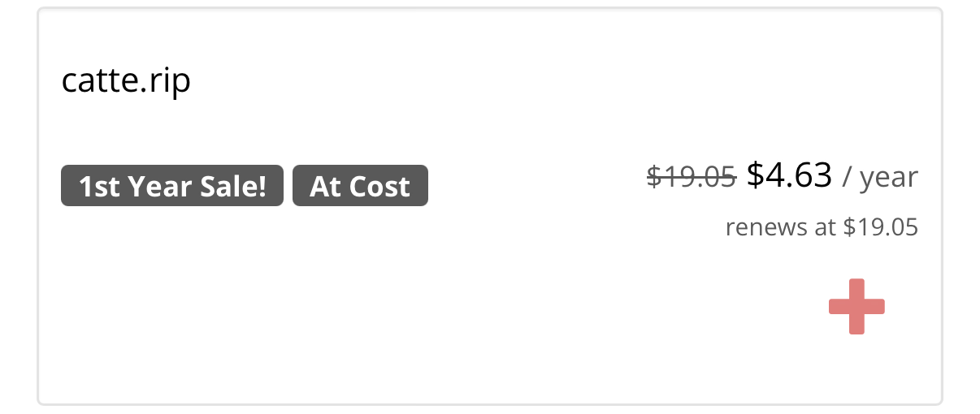Click the "1st Year Sale!" badge
Viewport: 980px width, 414px height.
point(172,187)
